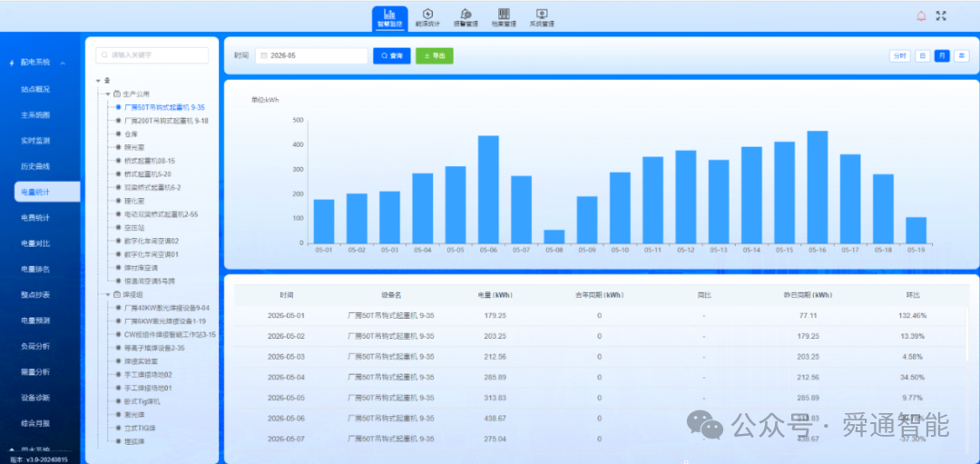Open 设备诊断 in the sidebar
This screenshot has height=464, width=980.
(35, 397)
